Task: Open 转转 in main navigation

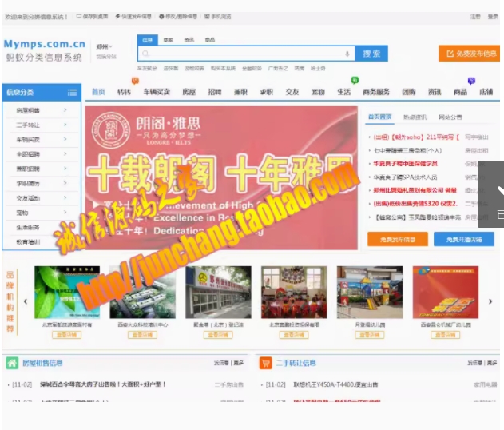Action: click(124, 92)
